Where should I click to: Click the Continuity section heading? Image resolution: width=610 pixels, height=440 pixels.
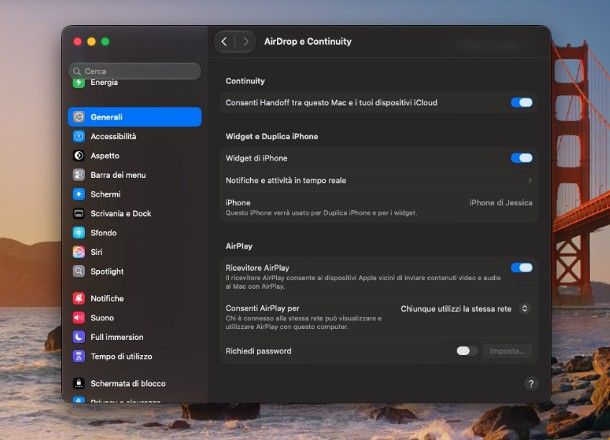point(245,81)
